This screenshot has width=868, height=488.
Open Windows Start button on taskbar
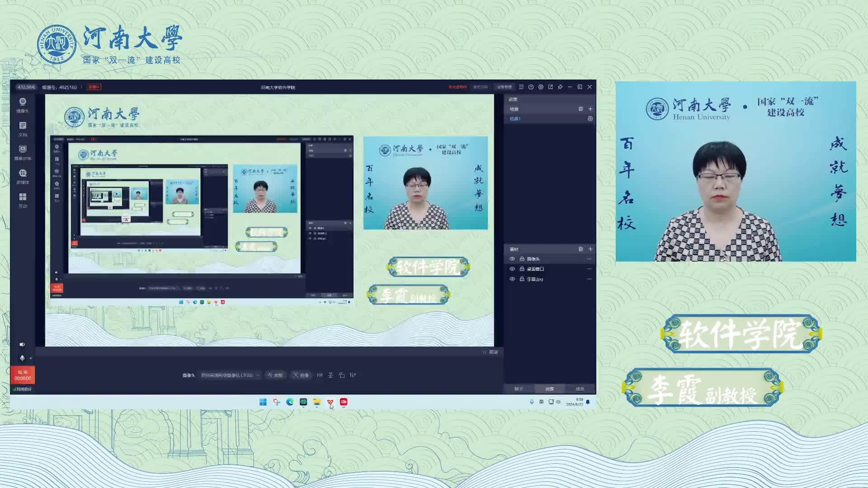tap(263, 402)
